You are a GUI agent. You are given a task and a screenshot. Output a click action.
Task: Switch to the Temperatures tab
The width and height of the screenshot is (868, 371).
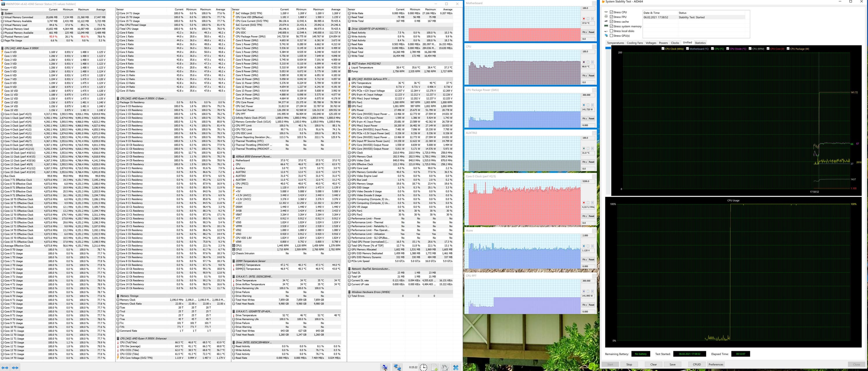click(x=615, y=43)
